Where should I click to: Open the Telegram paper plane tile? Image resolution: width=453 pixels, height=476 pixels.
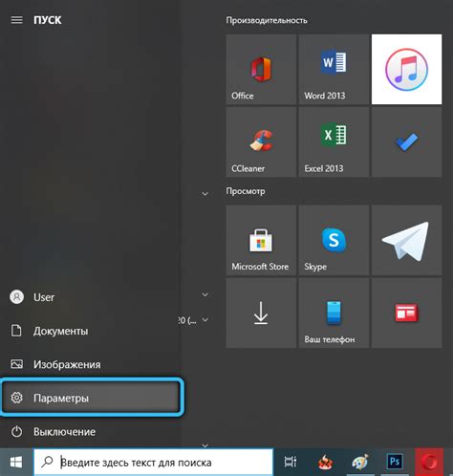[x=406, y=240]
